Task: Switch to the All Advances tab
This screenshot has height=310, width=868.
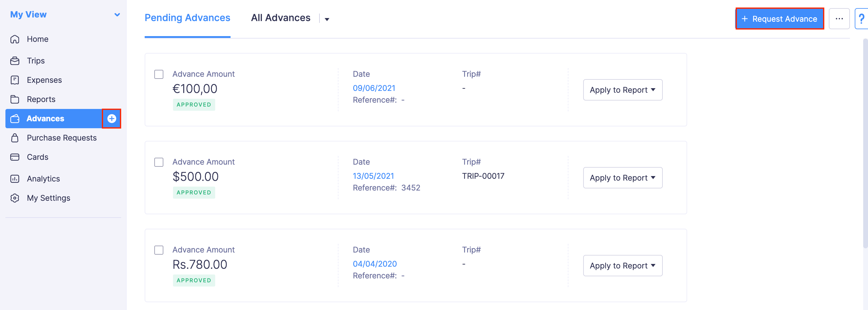Action: (x=280, y=18)
